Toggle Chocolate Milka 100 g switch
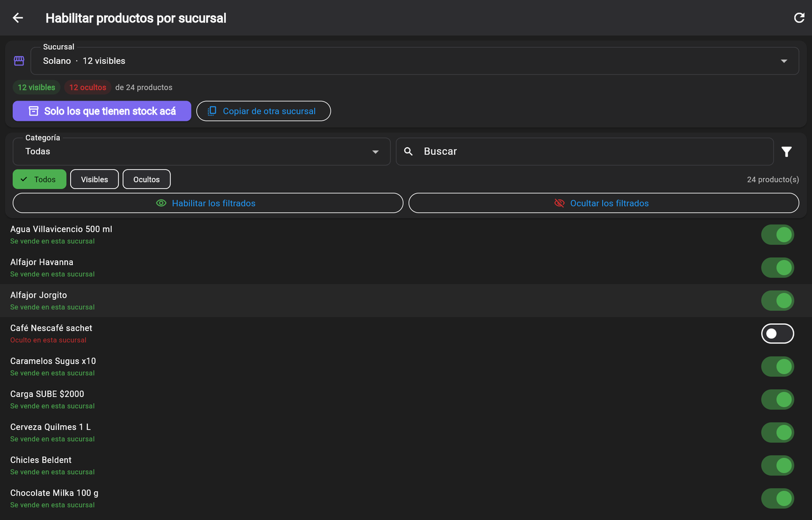812x520 pixels. pos(778,499)
